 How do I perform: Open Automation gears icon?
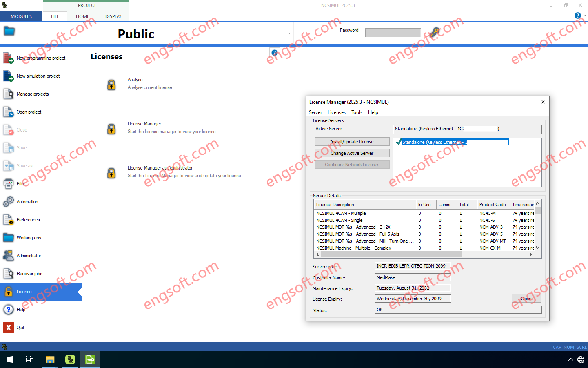coord(9,202)
